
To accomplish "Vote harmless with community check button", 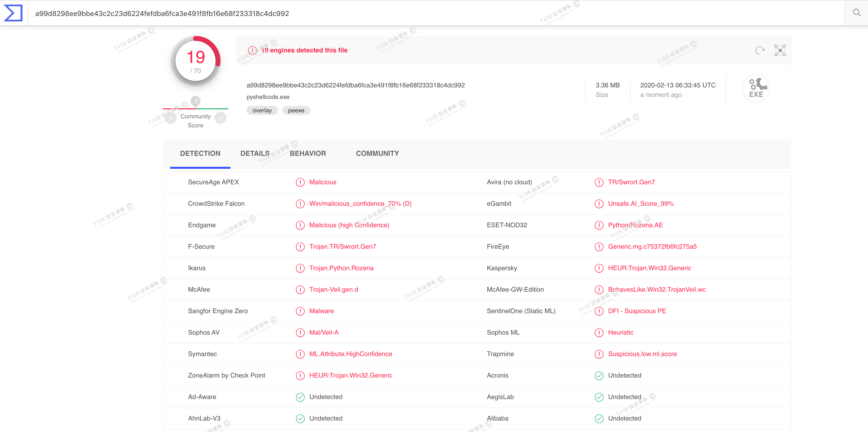I will click(x=220, y=118).
